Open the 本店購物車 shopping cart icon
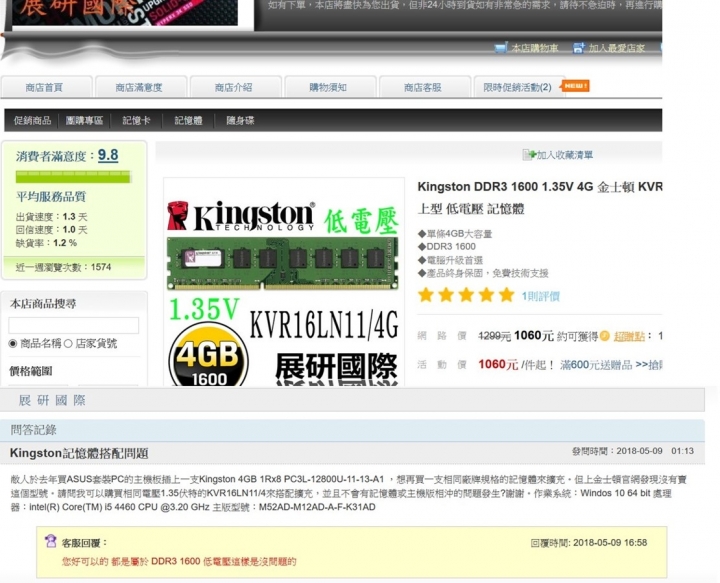Viewport: 720px width, 583px height. click(501, 48)
